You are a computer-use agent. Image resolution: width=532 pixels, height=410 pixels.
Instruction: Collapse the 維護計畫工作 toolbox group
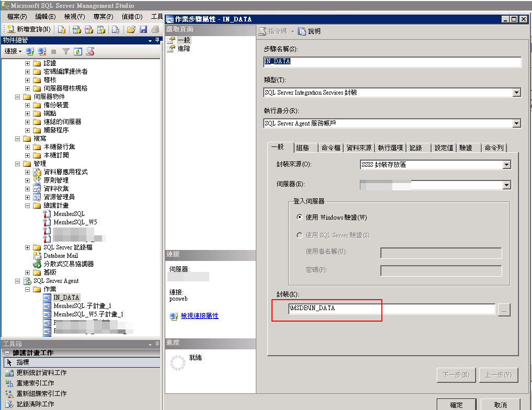[x=7, y=353]
